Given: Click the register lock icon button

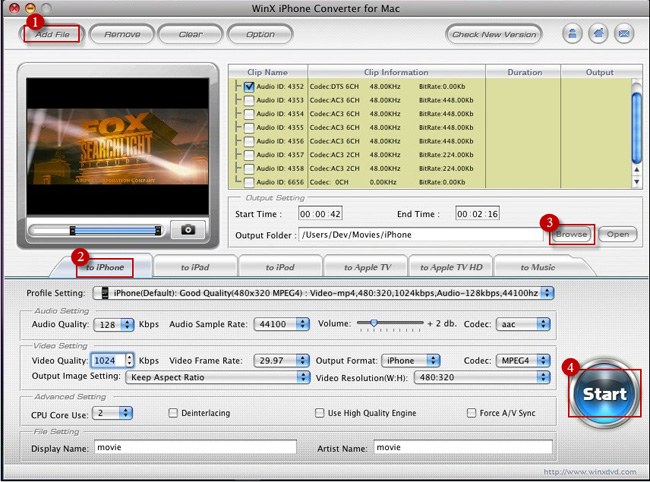Looking at the screenshot, I should click(x=572, y=34).
